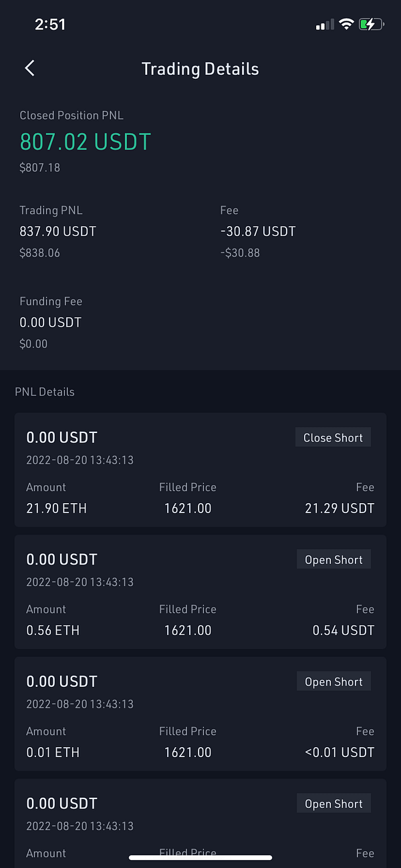Image resolution: width=401 pixels, height=868 pixels.
Task: Open the 0.01 ETH trade card
Action: tap(200, 714)
